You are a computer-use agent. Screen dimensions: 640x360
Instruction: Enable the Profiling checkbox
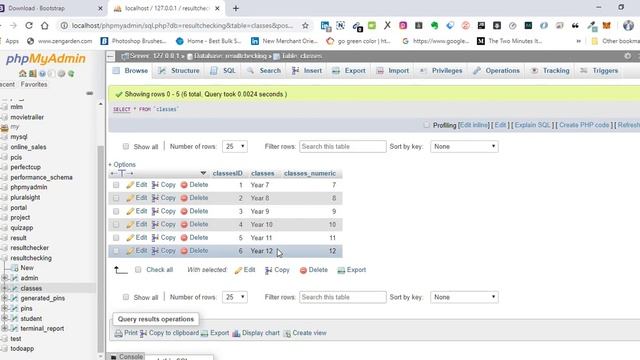pyautogui.click(x=427, y=125)
